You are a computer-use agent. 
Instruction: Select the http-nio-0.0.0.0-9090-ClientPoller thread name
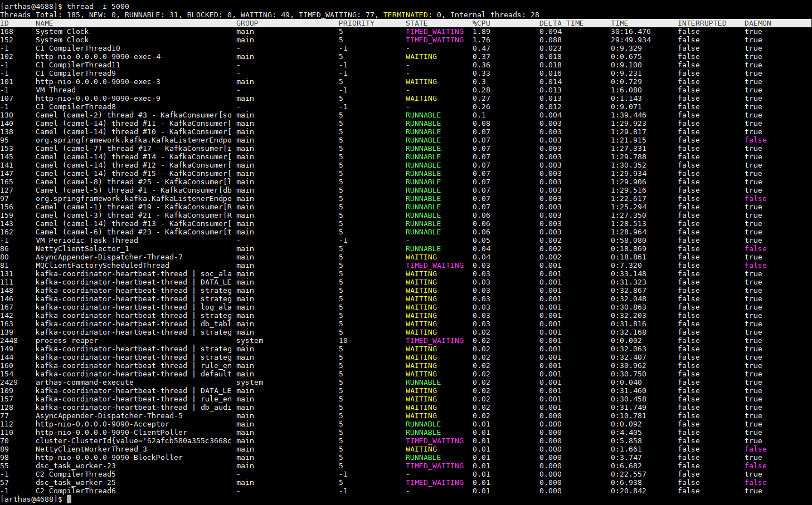pyautogui.click(x=111, y=433)
